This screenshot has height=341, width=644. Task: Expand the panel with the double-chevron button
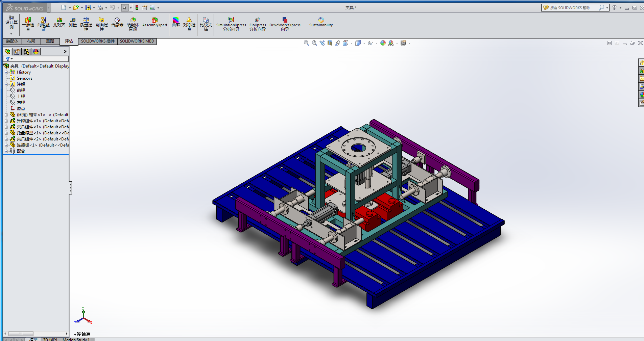pos(66,52)
